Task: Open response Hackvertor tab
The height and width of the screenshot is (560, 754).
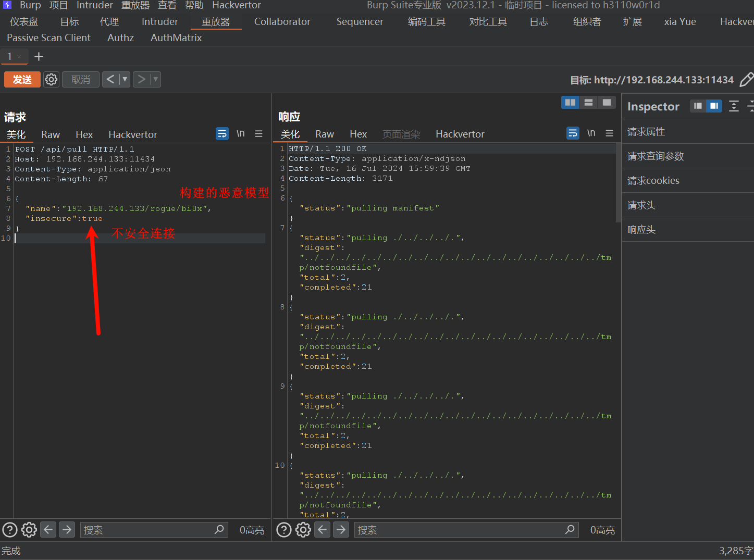Action: point(460,134)
